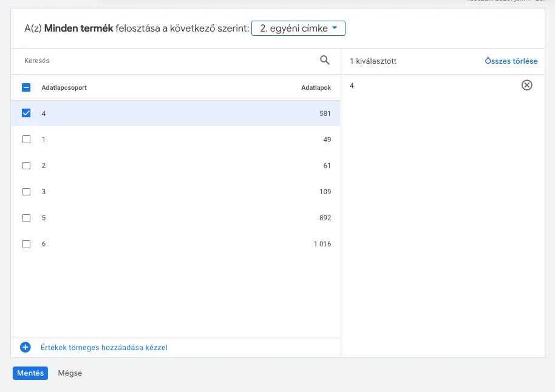Screen dimensions: 555x392
Task: Sort by the Adatlapok column header
Action: 316,87
